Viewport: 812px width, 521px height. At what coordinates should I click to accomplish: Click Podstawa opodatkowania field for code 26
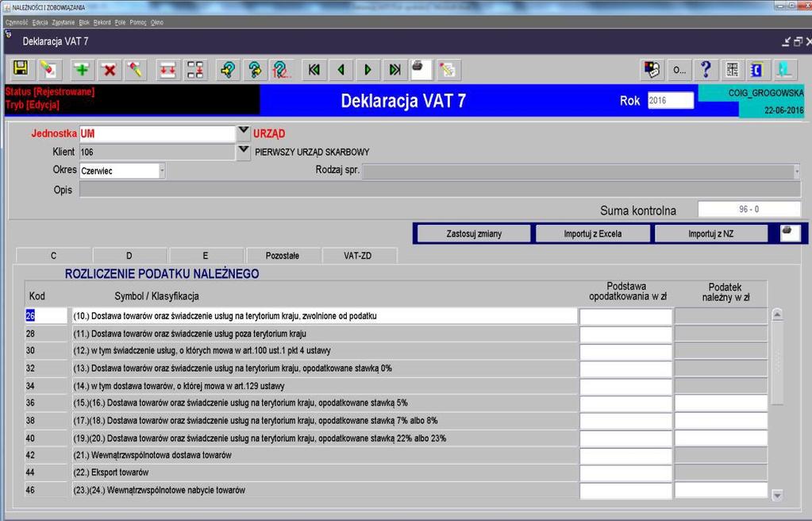tap(625, 316)
